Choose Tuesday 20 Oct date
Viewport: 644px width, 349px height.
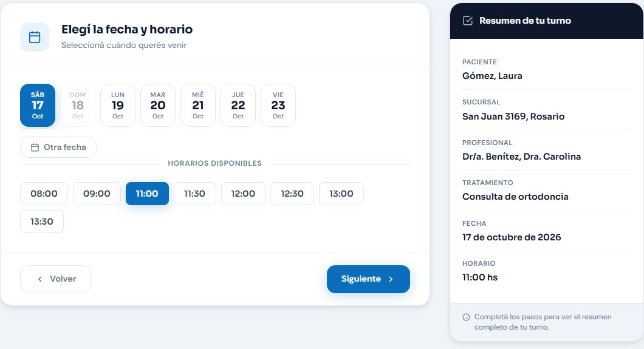tap(158, 106)
